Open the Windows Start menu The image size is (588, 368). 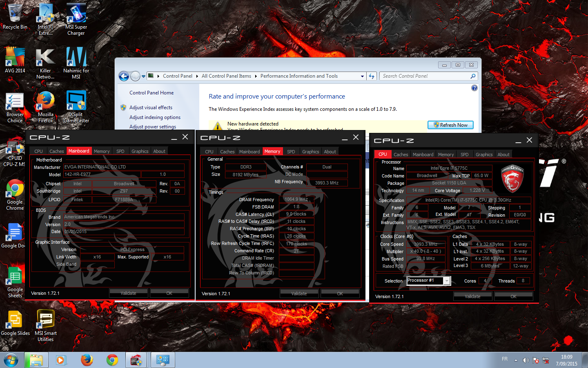[x=11, y=360]
